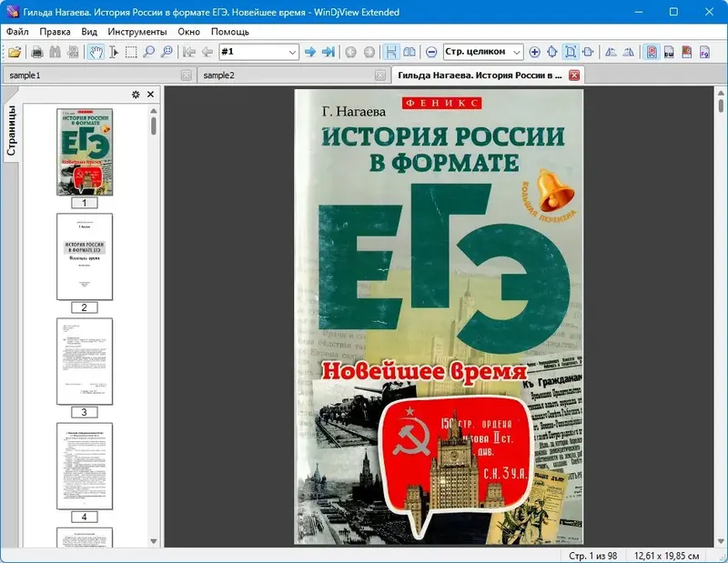This screenshot has width=728, height=563.
Task: Toggle continuous layout mode
Action: point(391,52)
